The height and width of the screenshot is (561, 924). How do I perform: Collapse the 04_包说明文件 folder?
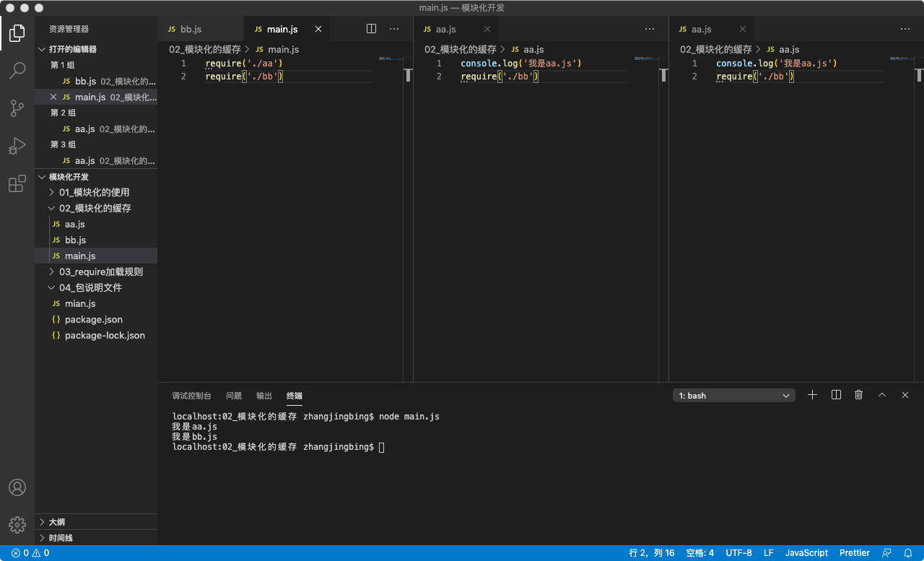(x=96, y=287)
